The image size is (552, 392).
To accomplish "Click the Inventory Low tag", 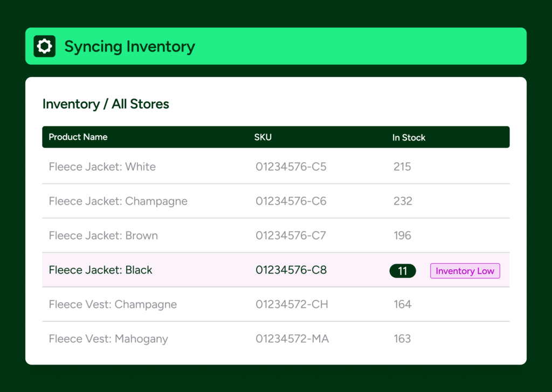I will click(x=465, y=271).
